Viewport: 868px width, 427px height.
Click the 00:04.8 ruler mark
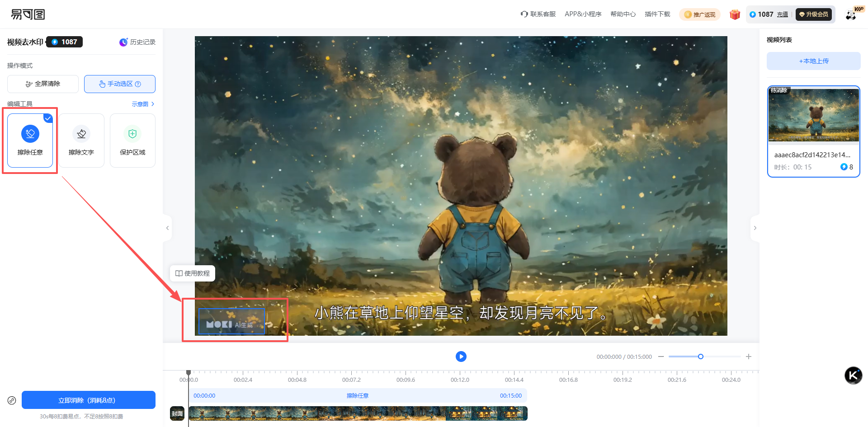coord(297,380)
